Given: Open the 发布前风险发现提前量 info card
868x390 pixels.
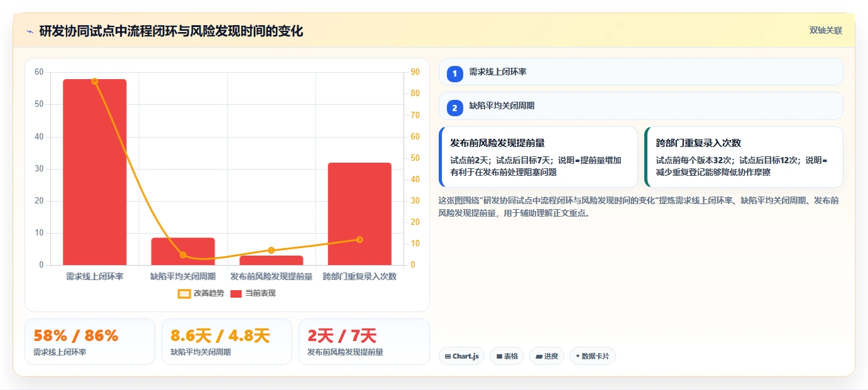Looking at the screenshot, I should pyautogui.click(x=538, y=157).
